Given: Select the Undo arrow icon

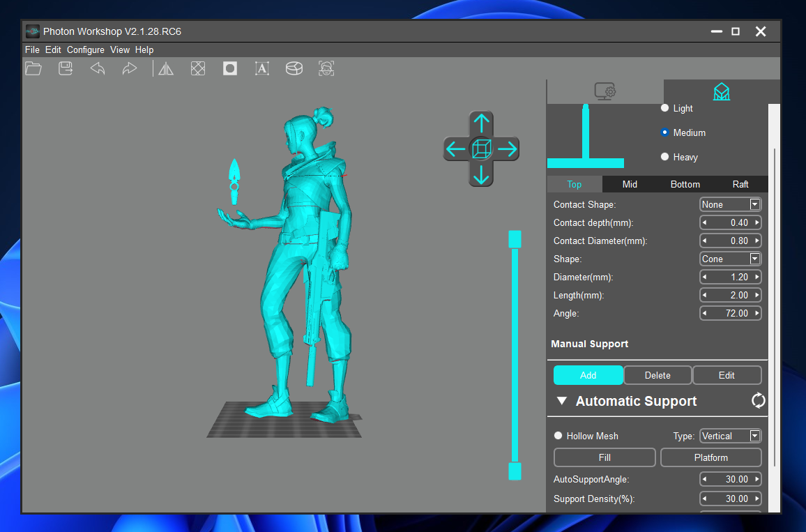Looking at the screenshot, I should click(x=97, y=68).
